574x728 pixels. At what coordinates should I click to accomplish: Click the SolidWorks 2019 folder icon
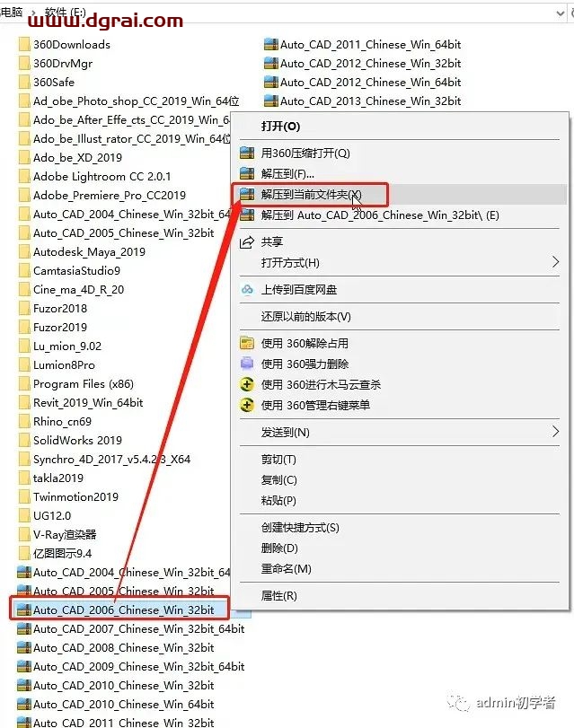point(23,440)
